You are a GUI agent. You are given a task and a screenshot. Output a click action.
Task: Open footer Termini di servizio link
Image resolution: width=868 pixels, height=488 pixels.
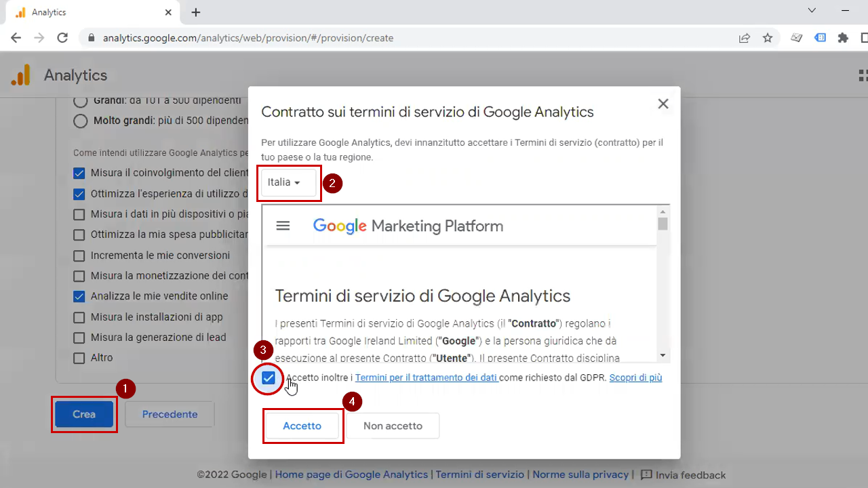click(x=479, y=474)
